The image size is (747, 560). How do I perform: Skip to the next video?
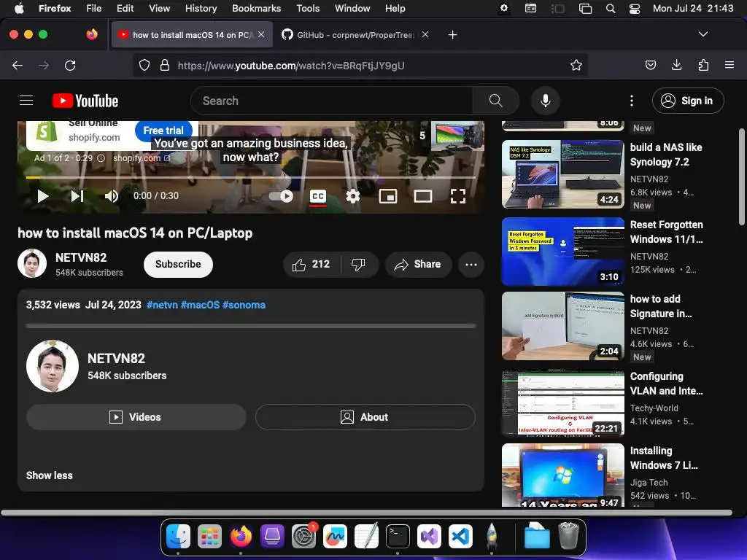[77, 196]
